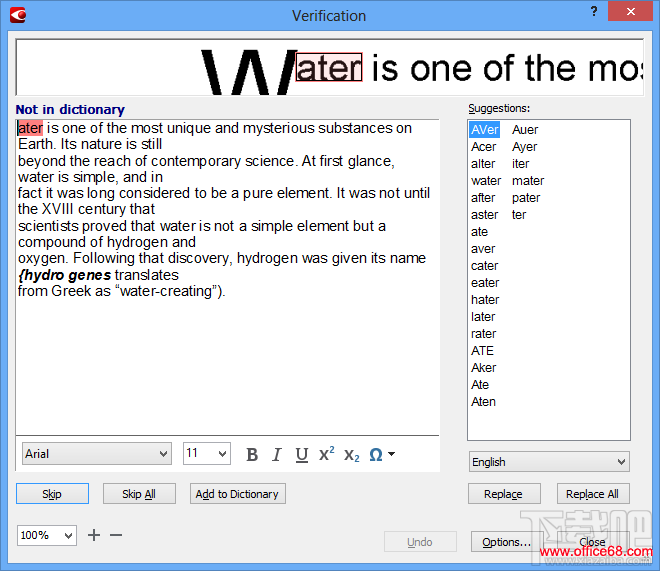Click Add to Dictionary button
The width and height of the screenshot is (660, 571).
(x=237, y=494)
